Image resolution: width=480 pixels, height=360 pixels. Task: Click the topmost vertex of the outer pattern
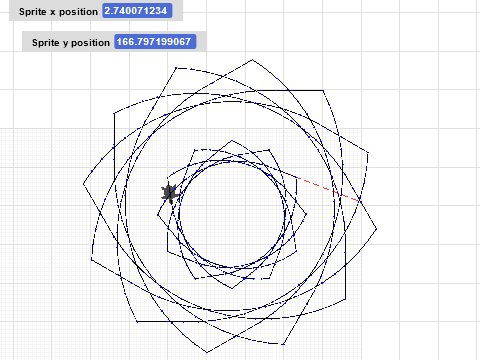[x=252, y=60]
